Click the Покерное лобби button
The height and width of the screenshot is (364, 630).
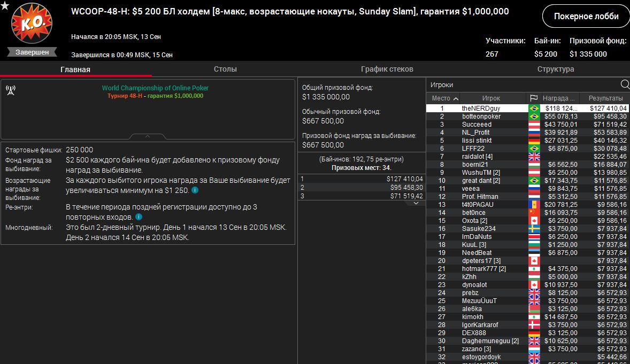(586, 16)
